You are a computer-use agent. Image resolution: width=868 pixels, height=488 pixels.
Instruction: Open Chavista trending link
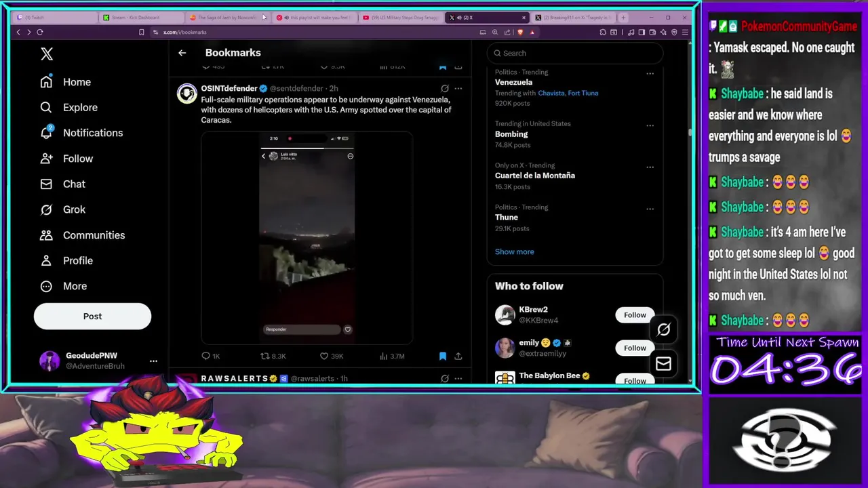click(551, 93)
